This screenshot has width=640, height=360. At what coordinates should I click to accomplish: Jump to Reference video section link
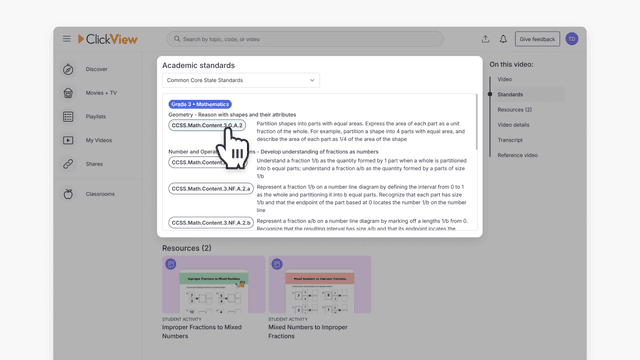518,155
